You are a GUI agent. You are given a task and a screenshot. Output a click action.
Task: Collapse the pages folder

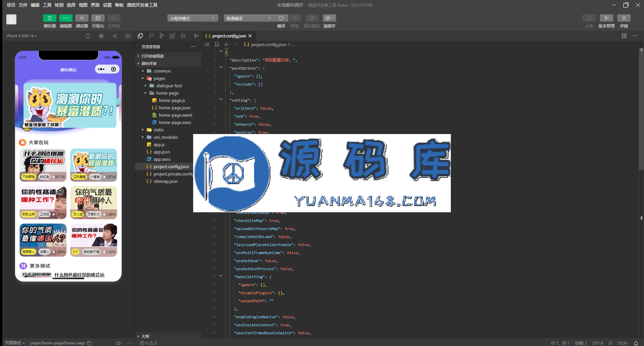[x=168, y=78]
